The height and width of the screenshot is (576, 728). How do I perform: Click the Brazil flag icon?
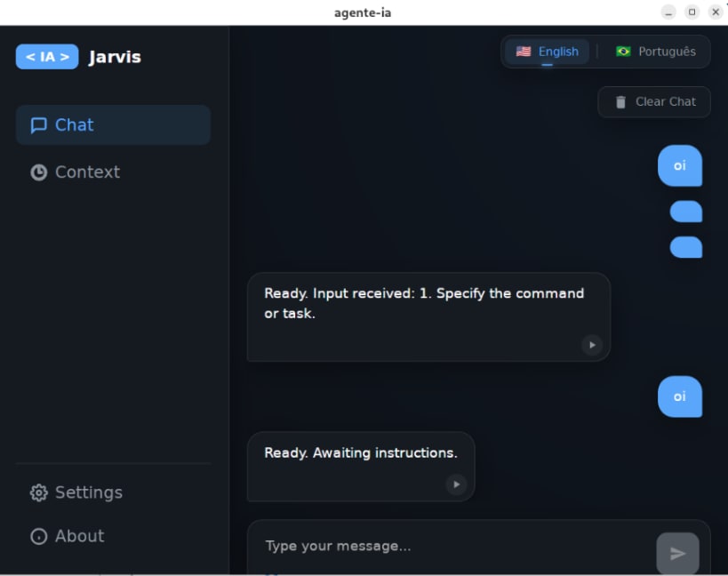click(623, 52)
